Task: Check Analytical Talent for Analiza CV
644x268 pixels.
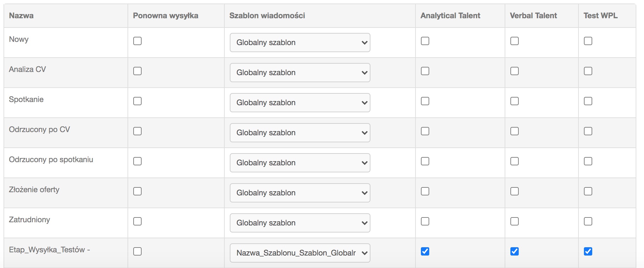Action: 425,71
